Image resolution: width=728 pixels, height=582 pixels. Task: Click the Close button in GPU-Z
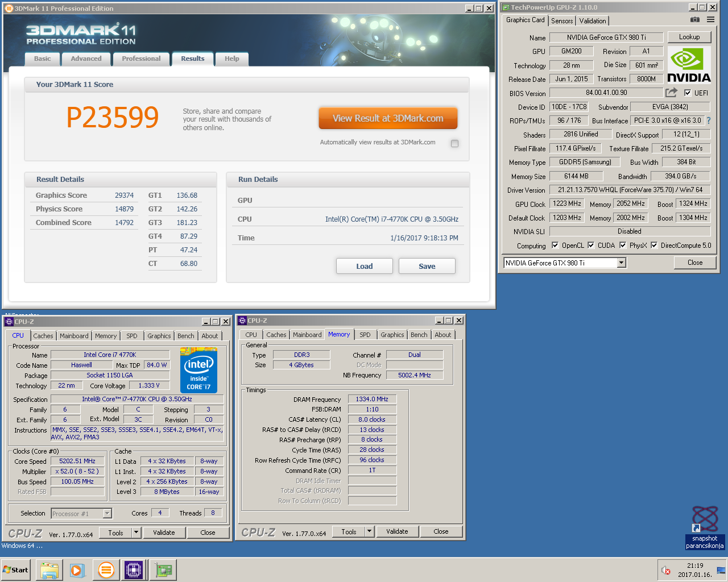[x=695, y=263]
